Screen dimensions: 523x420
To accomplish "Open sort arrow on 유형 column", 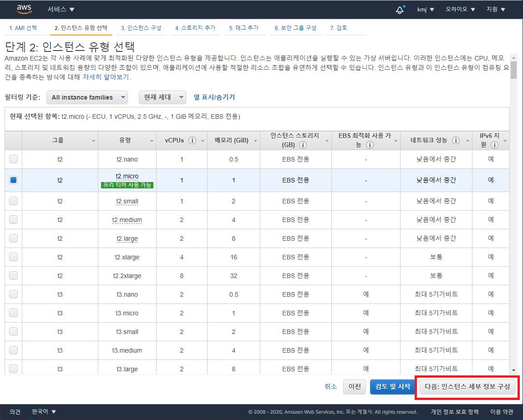I will pos(152,141).
